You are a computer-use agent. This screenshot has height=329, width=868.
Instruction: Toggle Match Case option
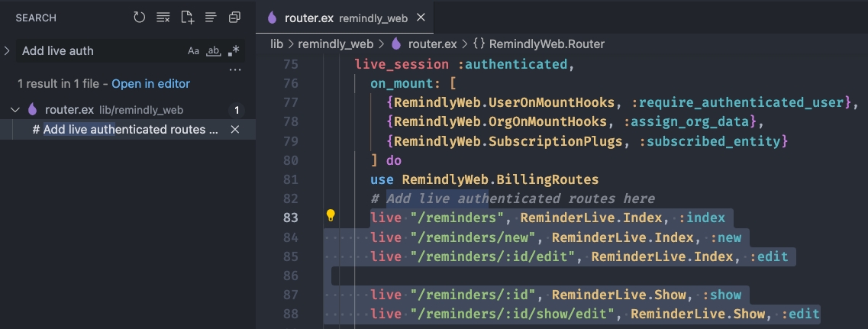[x=193, y=51]
